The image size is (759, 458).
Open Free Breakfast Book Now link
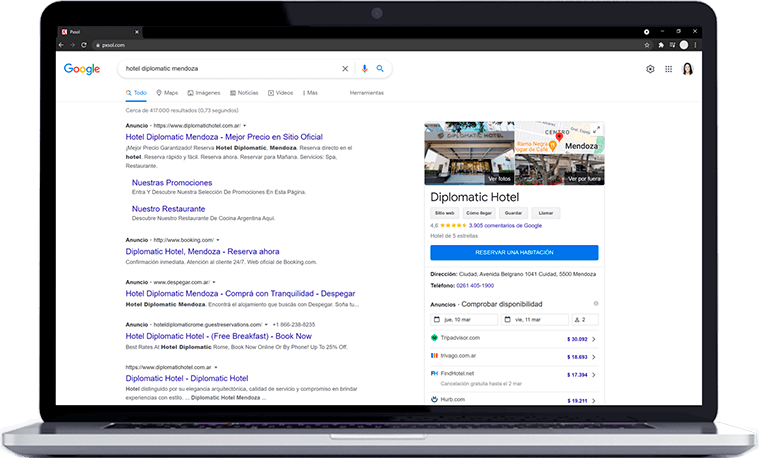[x=218, y=336]
